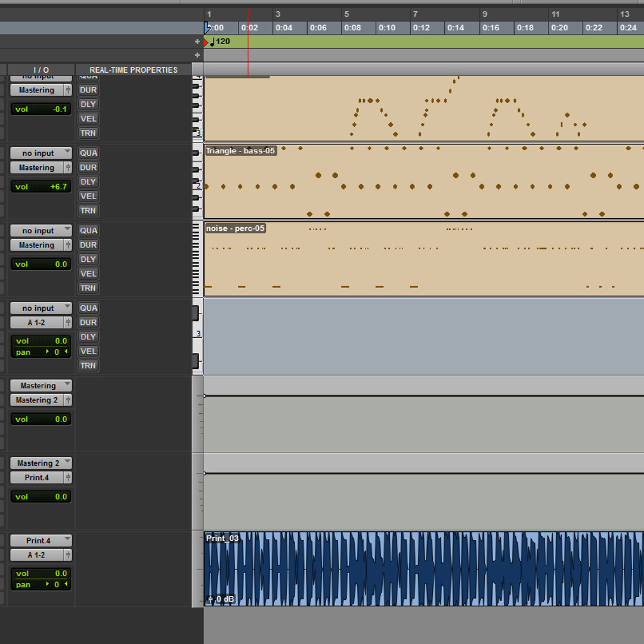Click the REAL-TIME PROPERTIES column header
The image size is (644, 644).
click(x=134, y=70)
